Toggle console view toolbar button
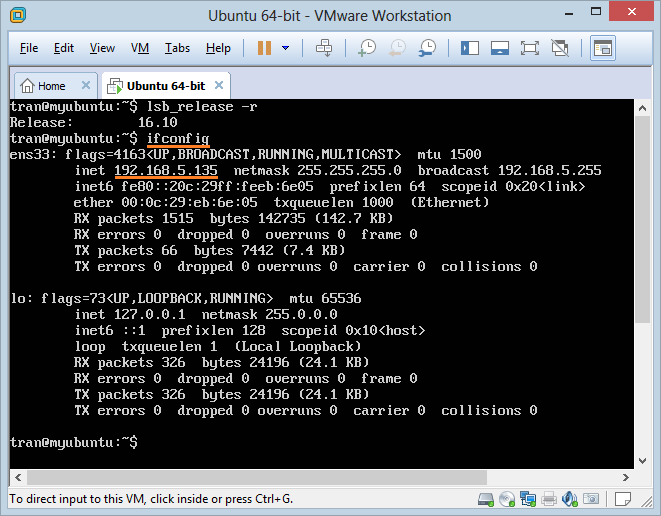661x516 pixels. 603,48
